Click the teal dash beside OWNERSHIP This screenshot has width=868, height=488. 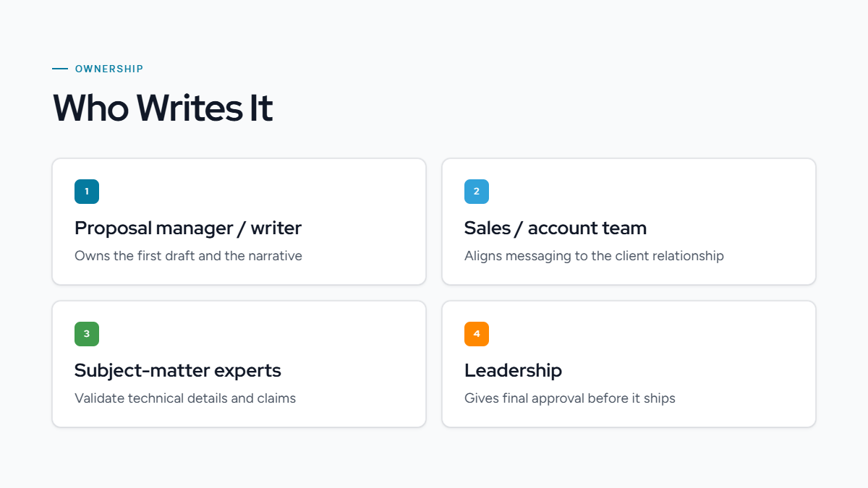tap(60, 69)
